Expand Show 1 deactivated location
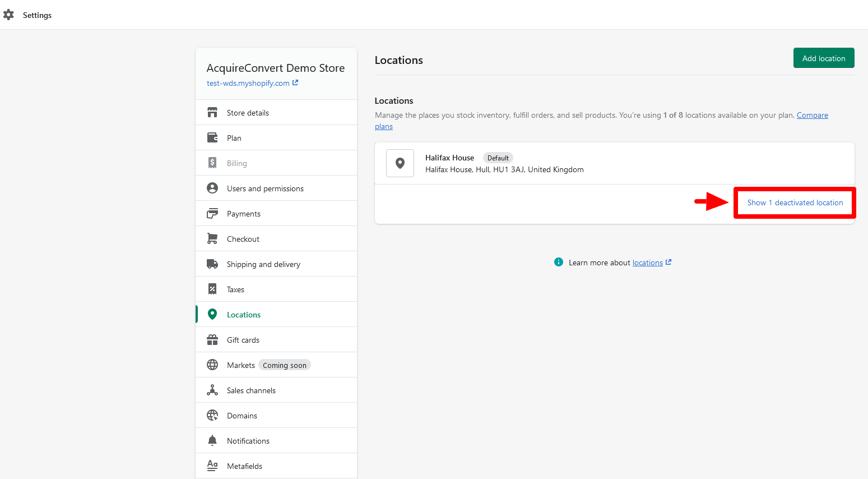 coord(795,202)
